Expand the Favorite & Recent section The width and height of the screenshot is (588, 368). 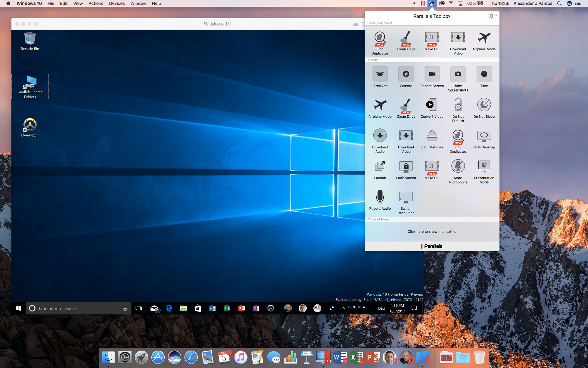coord(380,23)
